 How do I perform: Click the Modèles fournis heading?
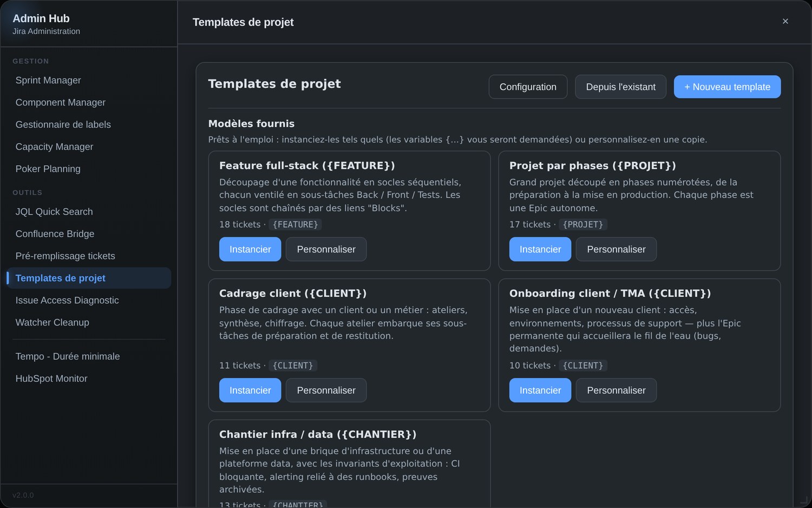(x=251, y=123)
